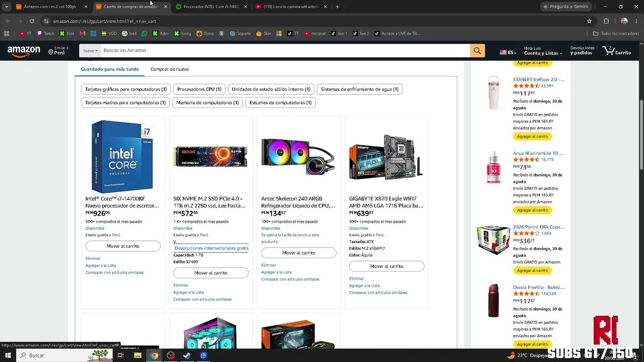The image size is (644, 362).
Task: Move the SIX NVME M.2 SSD to cart
Action: click(x=211, y=273)
